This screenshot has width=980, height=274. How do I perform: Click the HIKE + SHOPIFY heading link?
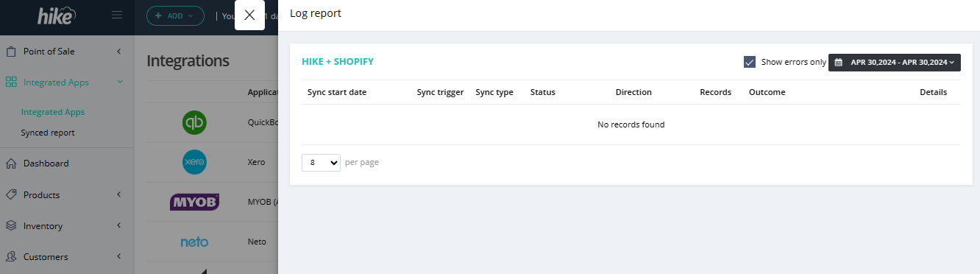pyautogui.click(x=338, y=62)
